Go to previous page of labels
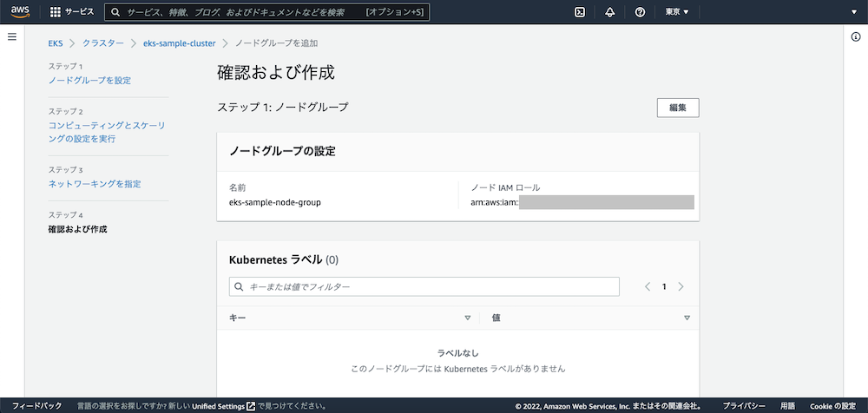Viewport: 868px width, 413px height. click(648, 286)
